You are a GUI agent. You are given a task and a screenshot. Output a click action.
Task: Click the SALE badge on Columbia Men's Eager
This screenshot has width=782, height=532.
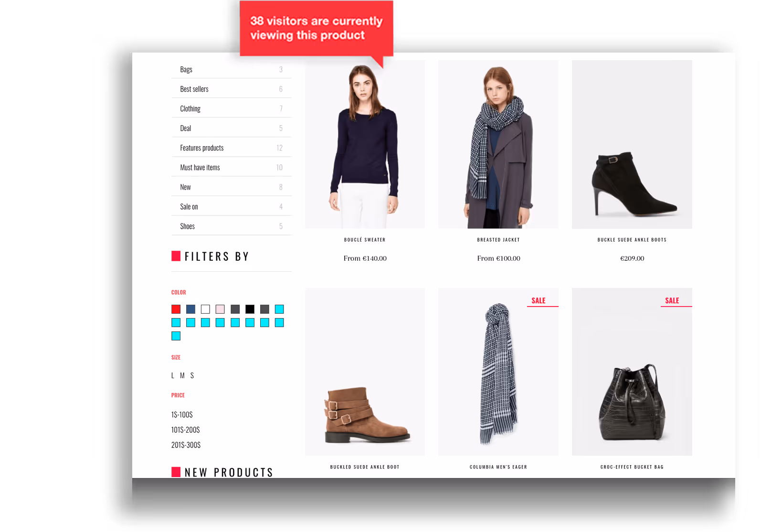(x=539, y=300)
